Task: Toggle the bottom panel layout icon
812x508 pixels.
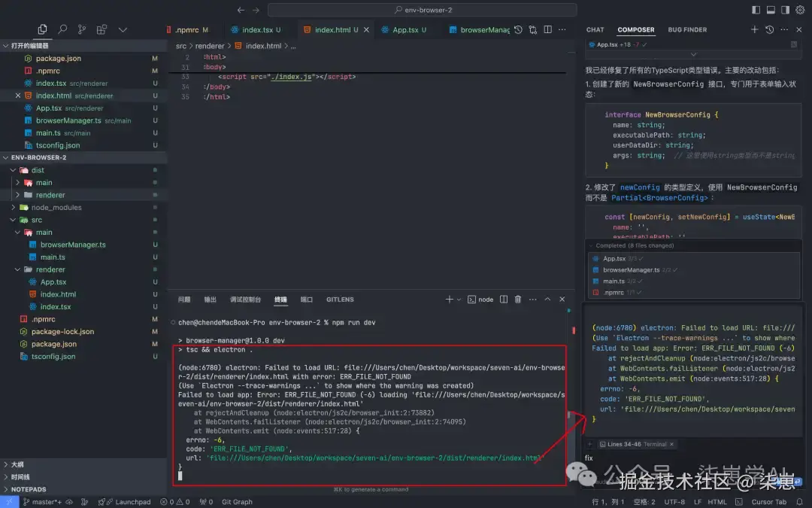Action: 771,10
